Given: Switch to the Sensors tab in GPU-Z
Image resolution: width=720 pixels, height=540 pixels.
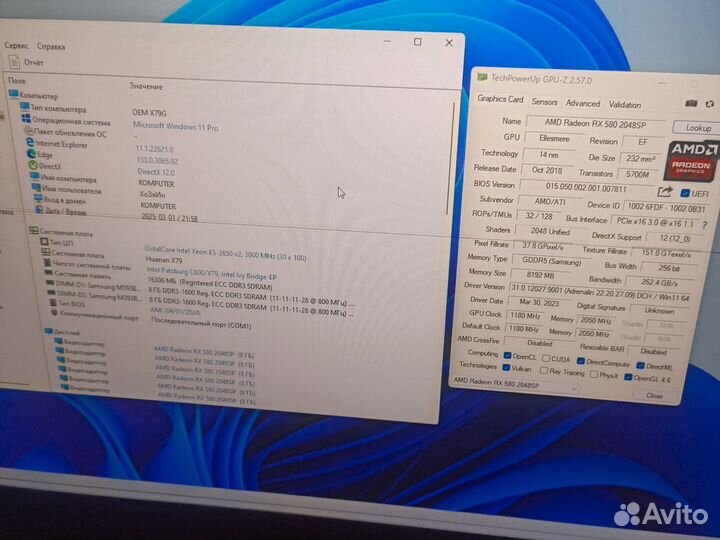Looking at the screenshot, I should [x=544, y=102].
